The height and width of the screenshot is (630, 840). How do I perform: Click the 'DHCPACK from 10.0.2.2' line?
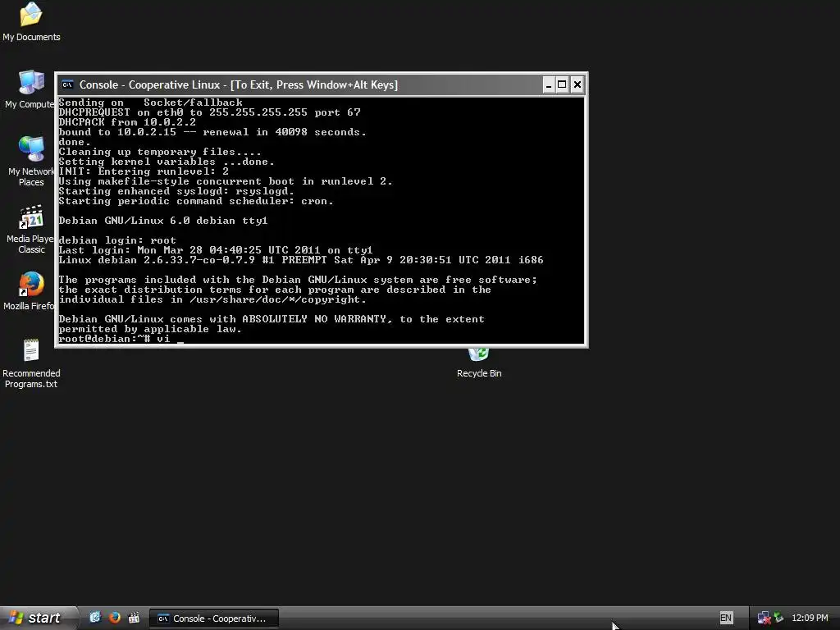(127, 122)
